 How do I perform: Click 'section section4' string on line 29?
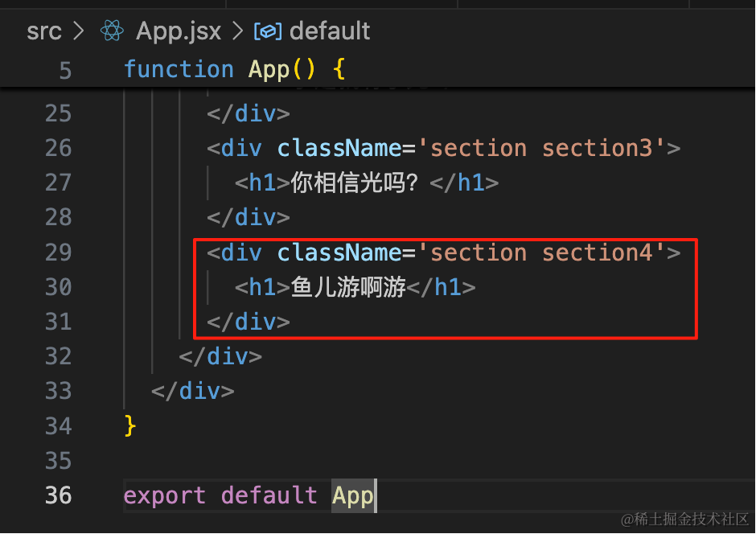click(542, 253)
